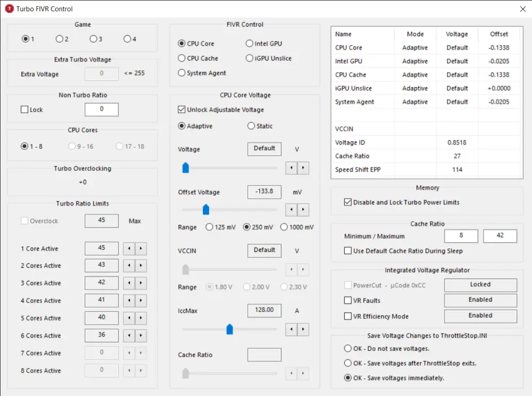This screenshot has height=396, width=532.
Task: Choose Intel GPU in FIVR Control
Action: point(264,44)
